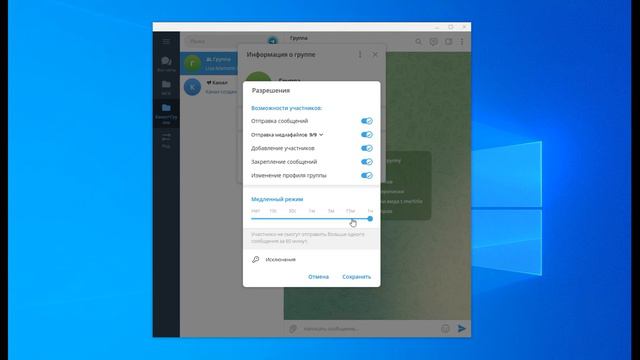Click the green Г avatar in chat list

coord(192,63)
